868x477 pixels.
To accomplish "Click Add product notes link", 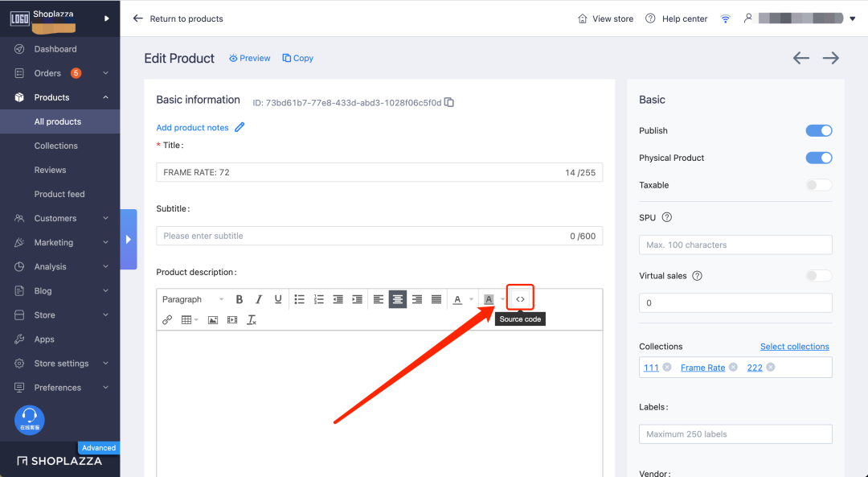I will coord(192,127).
